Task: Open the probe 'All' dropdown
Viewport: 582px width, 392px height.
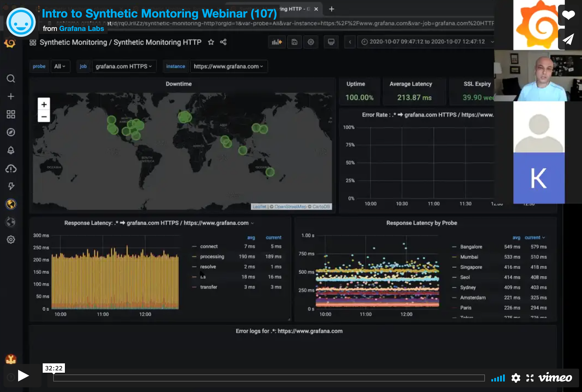Action: pyautogui.click(x=60, y=66)
